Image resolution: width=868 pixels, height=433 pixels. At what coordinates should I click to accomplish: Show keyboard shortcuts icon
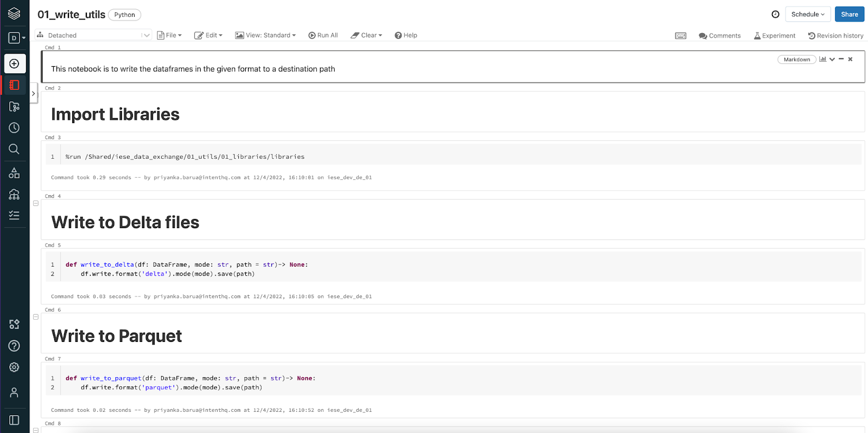680,36
